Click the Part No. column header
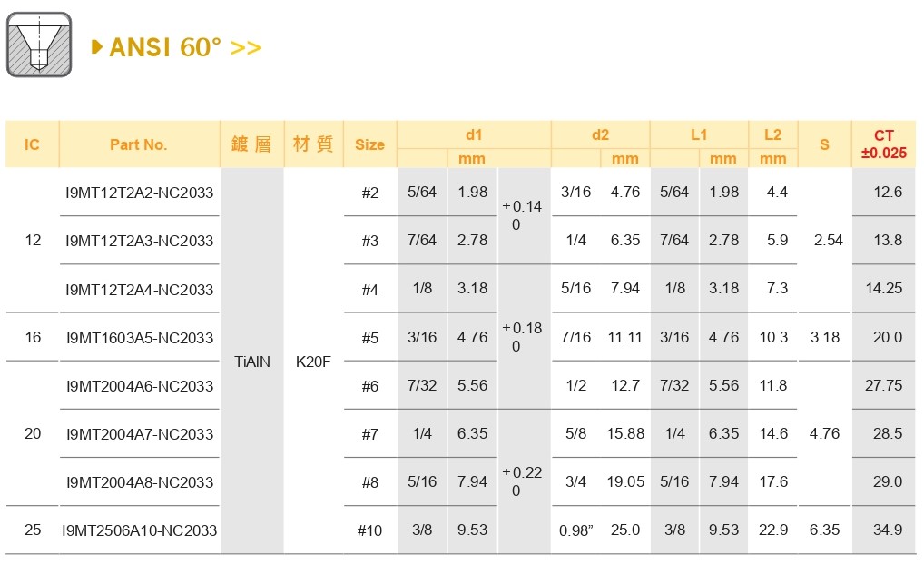This screenshot has width=924, height=565. click(x=139, y=144)
